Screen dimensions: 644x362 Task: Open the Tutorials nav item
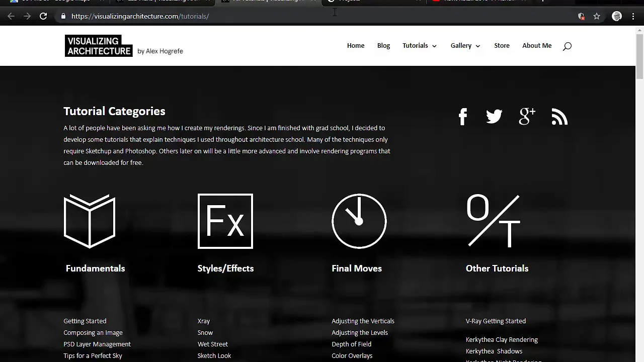pyautogui.click(x=415, y=45)
